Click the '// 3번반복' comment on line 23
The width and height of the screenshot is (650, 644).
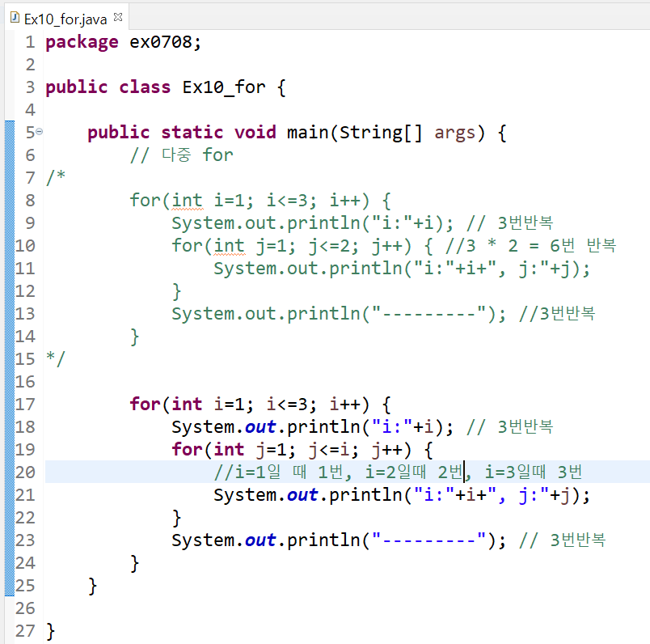pos(562,540)
